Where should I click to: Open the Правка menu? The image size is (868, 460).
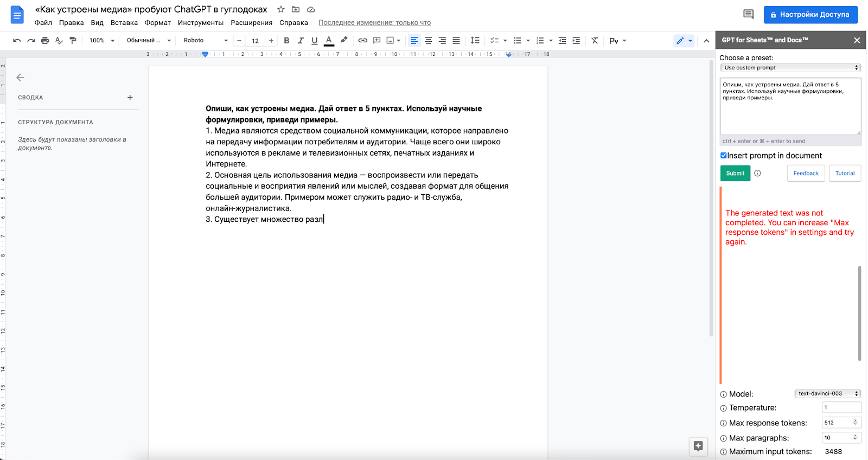click(72, 23)
